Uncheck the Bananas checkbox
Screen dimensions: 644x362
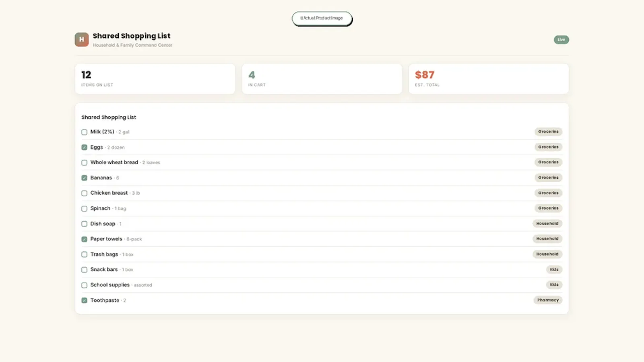(84, 178)
